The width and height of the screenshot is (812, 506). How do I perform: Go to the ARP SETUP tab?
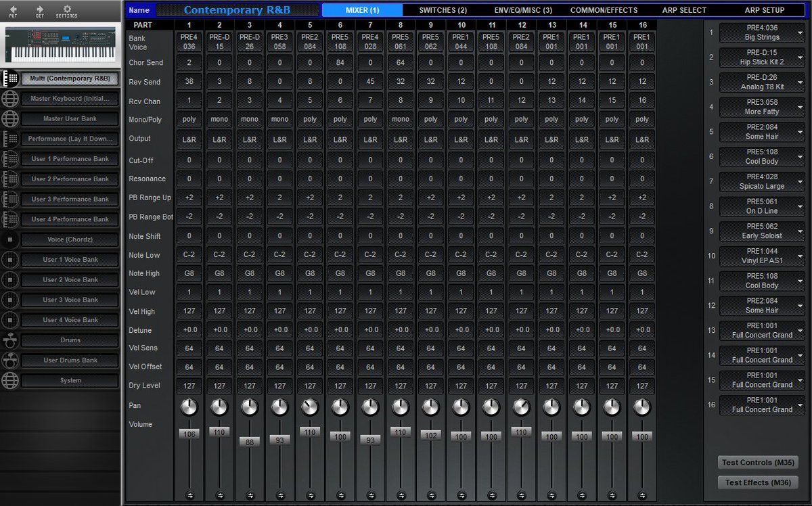tap(765, 10)
